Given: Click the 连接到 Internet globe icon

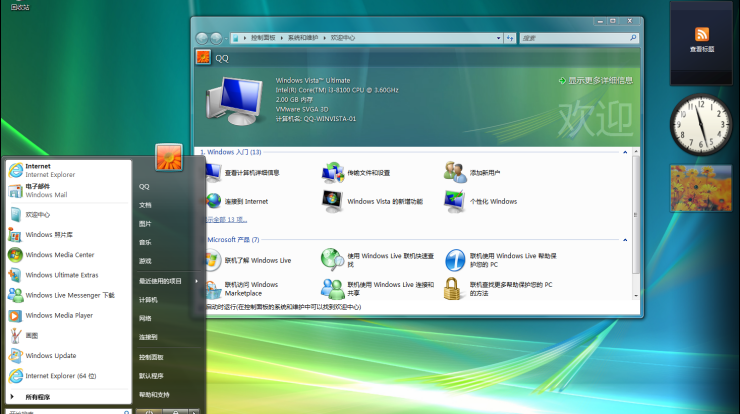Looking at the screenshot, I should [213, 201].
